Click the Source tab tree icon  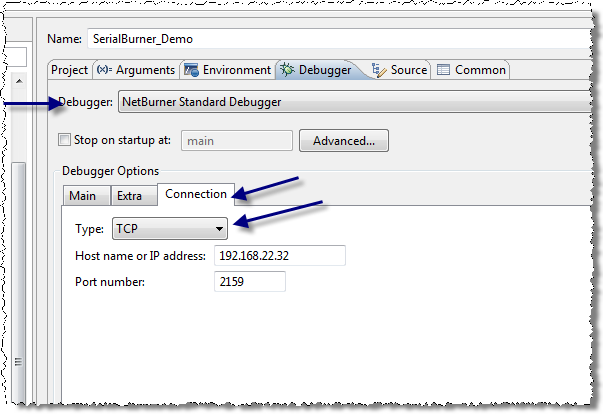pyautogui.click(x=379, y=70)
